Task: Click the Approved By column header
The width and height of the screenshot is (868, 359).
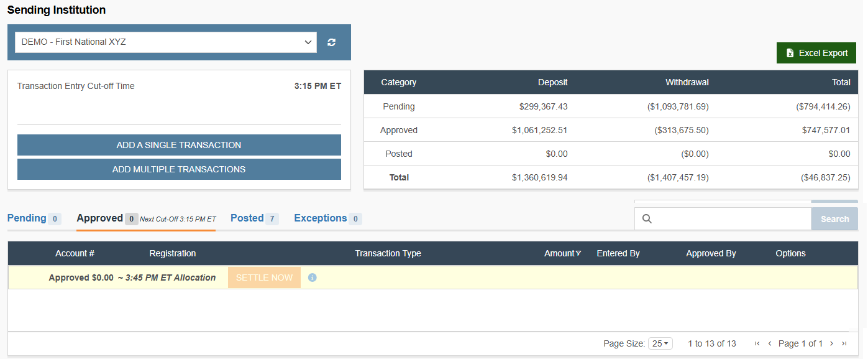Action: 711,253
